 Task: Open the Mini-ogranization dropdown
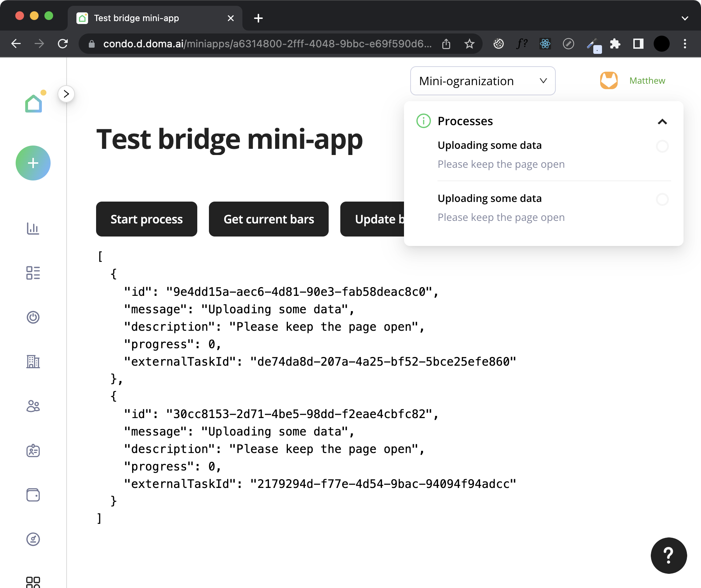click(483, 81)
